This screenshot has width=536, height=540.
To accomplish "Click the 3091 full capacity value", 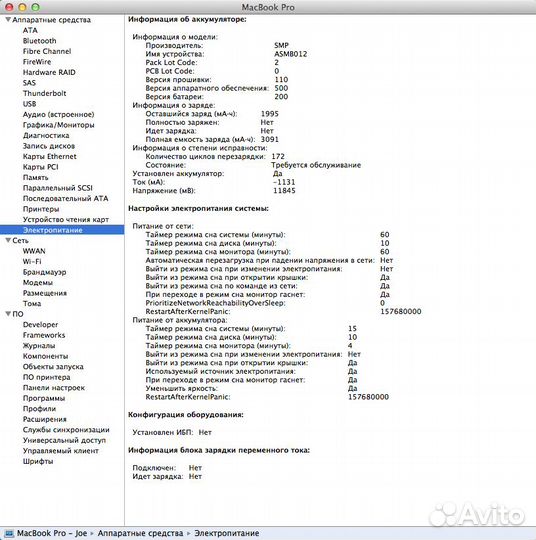I will [270, 139].
